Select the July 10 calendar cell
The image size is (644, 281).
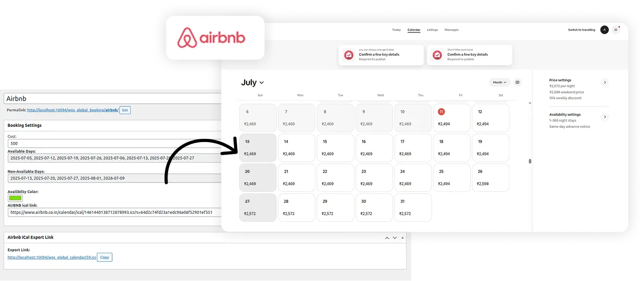coord(413,118)
